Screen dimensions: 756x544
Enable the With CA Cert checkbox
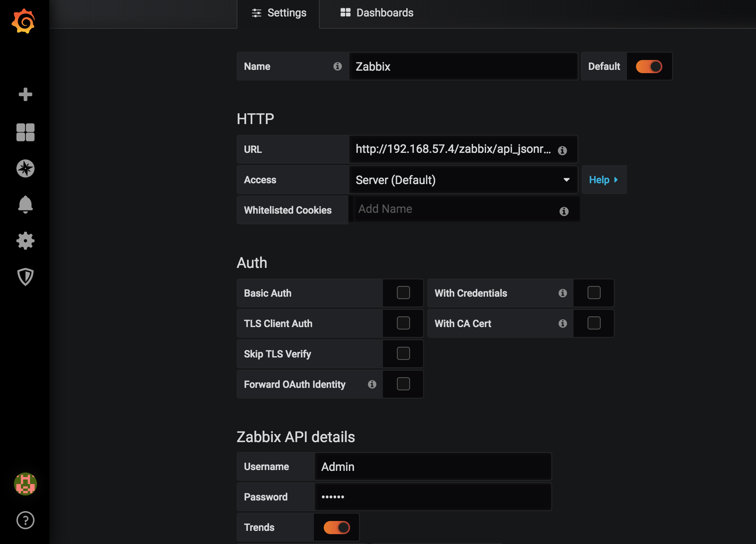pyautogui.click(x=594, y=323)
